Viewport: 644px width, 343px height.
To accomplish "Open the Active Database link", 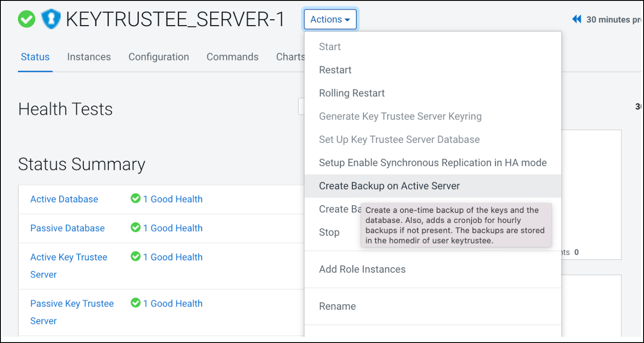I will (64, 199).
